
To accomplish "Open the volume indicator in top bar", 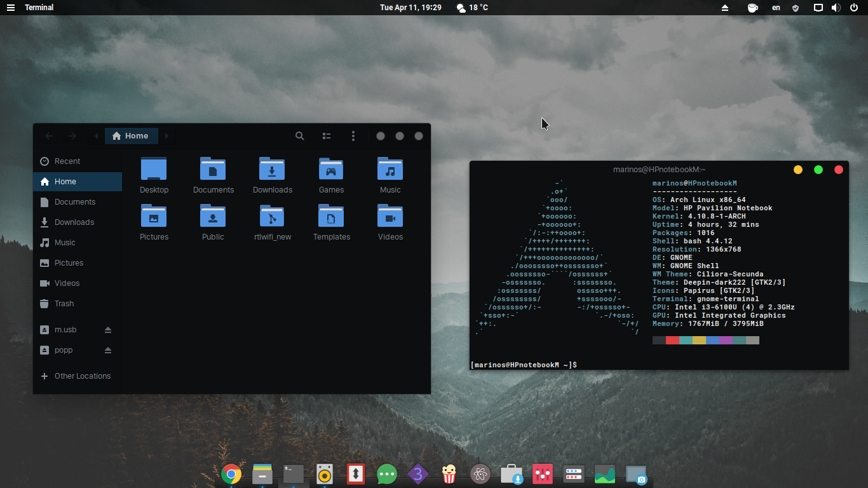I will click(x=836, y=8).
